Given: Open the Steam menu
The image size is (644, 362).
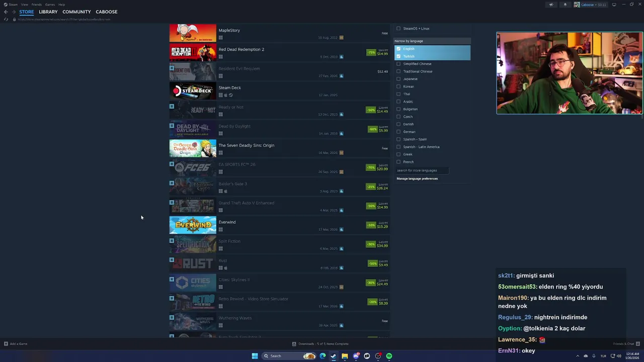Looking at the screenshot, I should click(x=13, y=5).
